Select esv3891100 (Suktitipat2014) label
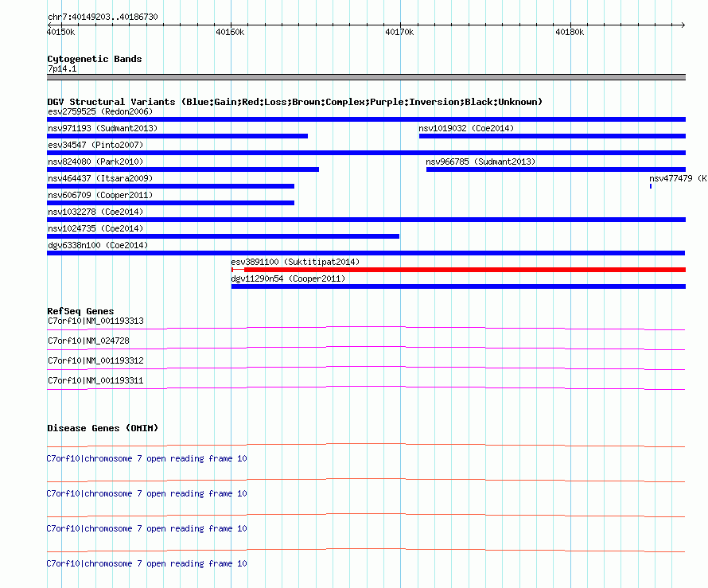 (295, 262)
